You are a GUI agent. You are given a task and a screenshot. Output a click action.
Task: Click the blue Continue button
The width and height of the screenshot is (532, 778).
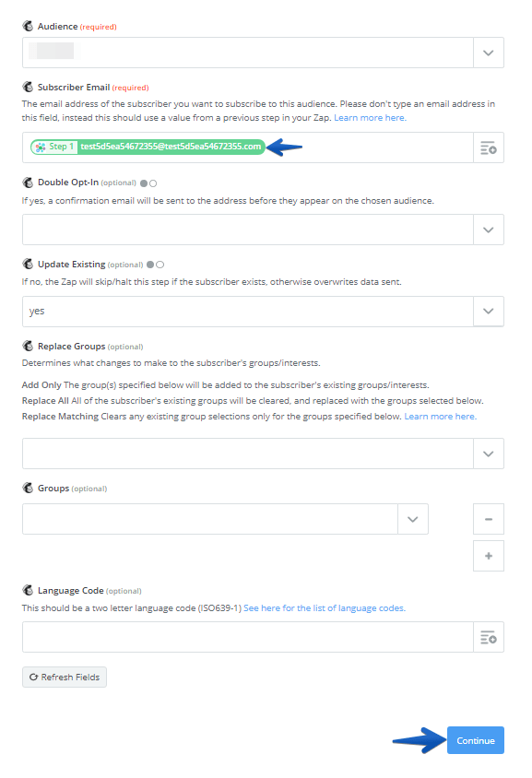coord(476,740)
